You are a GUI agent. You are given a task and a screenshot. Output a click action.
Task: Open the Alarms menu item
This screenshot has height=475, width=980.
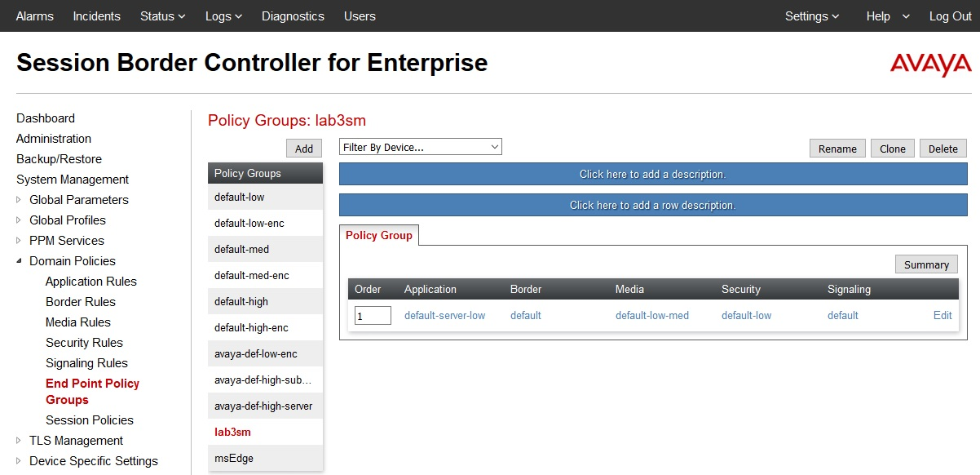36,16
